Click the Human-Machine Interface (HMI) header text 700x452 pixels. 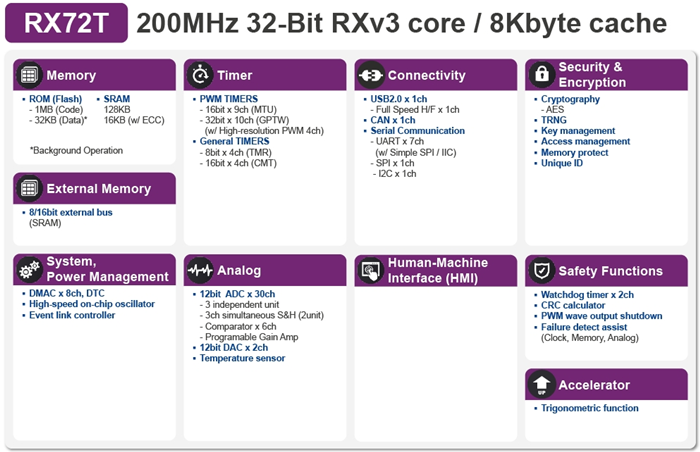coord(438,270)
